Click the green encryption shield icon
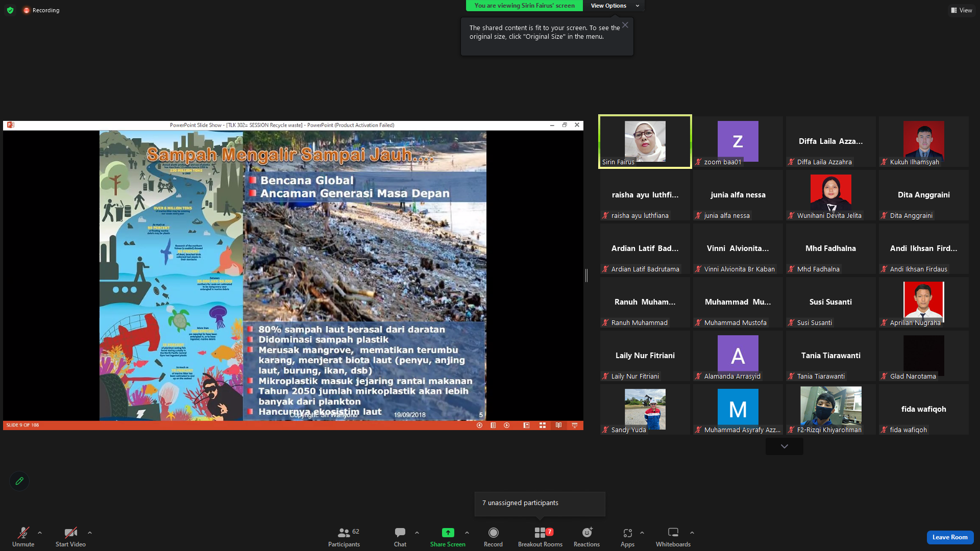Screen dimensions: 980x551 (10, 10)
